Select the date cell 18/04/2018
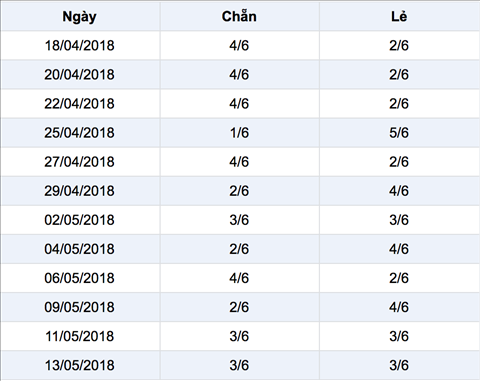Viewport: 480px width, 381px height. (79, 46)
